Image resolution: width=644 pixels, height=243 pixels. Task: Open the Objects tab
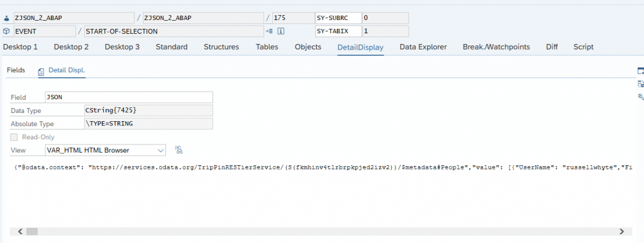pyautogui.click(x=308, y=46)
